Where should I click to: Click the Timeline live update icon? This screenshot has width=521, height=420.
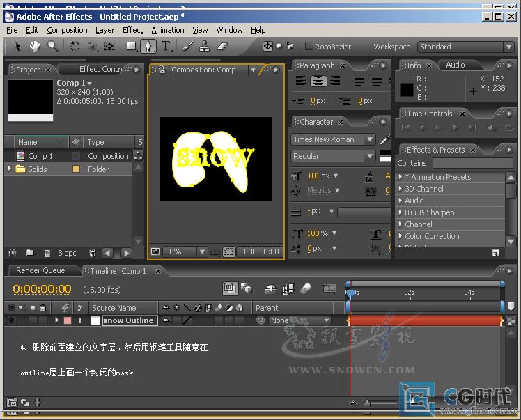(x=230, y=288)
